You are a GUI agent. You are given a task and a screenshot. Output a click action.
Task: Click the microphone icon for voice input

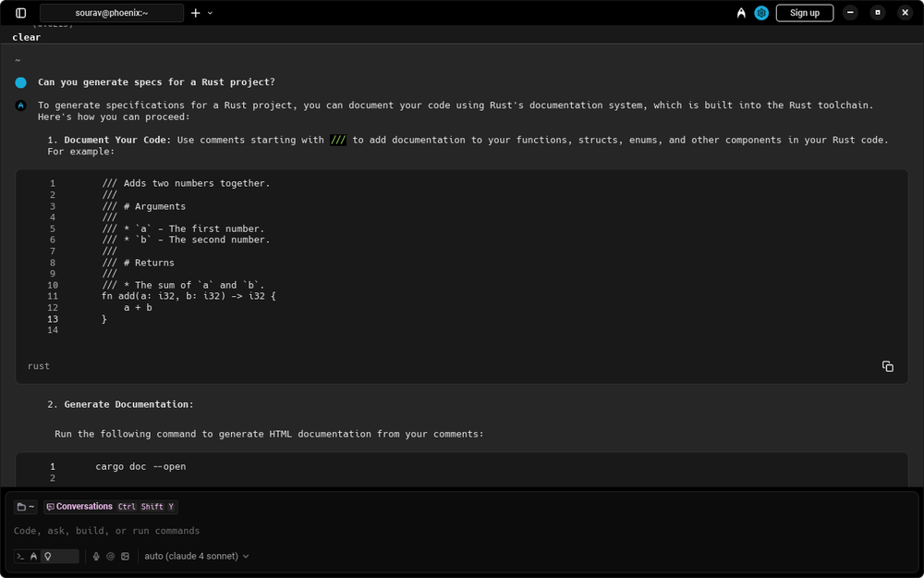pos(96,556)
